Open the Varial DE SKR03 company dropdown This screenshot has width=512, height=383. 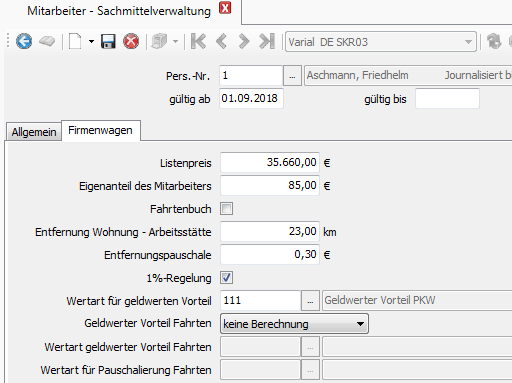381,42
